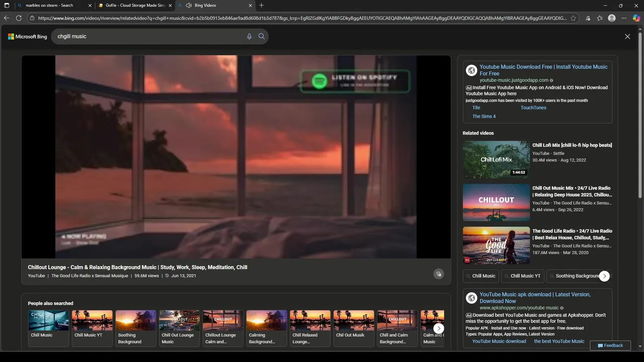
Task: Expand related search chips with the arrow
Action: [x=605, y=276]
